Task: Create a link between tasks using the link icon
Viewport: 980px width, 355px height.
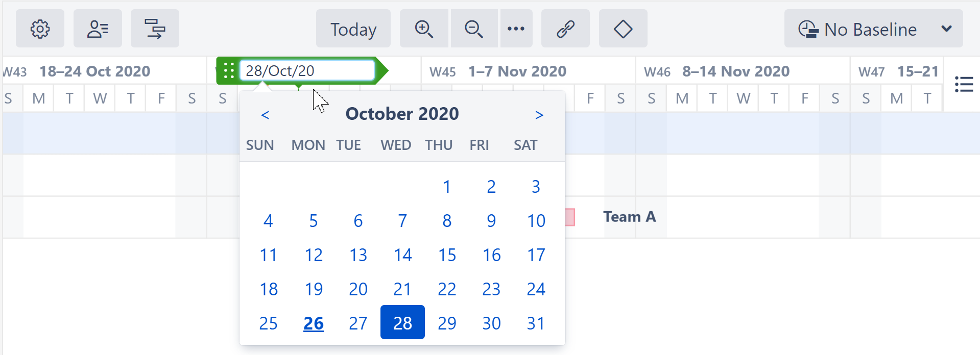Action: pyautogui.click(x=565, y=29)
